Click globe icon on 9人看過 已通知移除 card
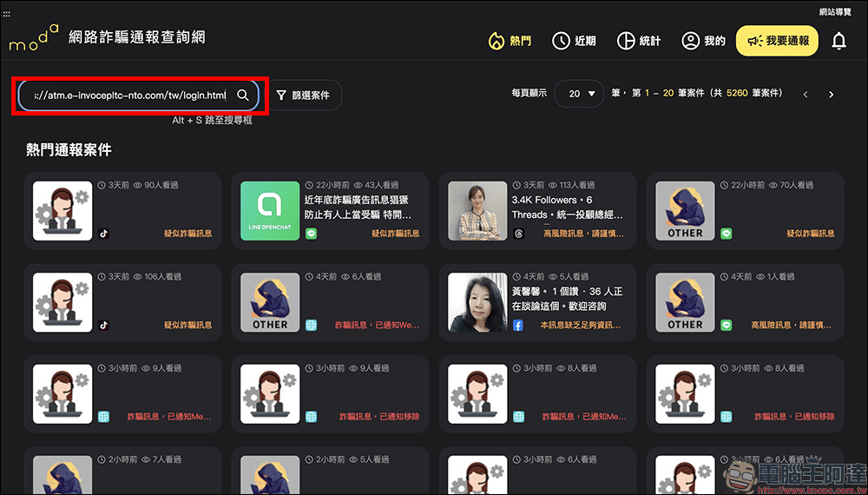This screenshot has width=868, height=495. point(311,416)
